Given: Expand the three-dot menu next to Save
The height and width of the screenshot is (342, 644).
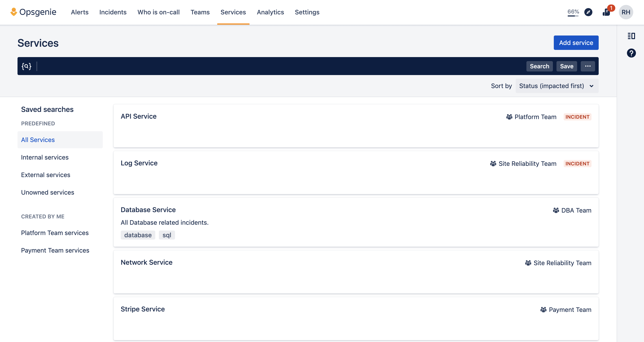Looking at the screenshot, I should [x=587, y=66].
